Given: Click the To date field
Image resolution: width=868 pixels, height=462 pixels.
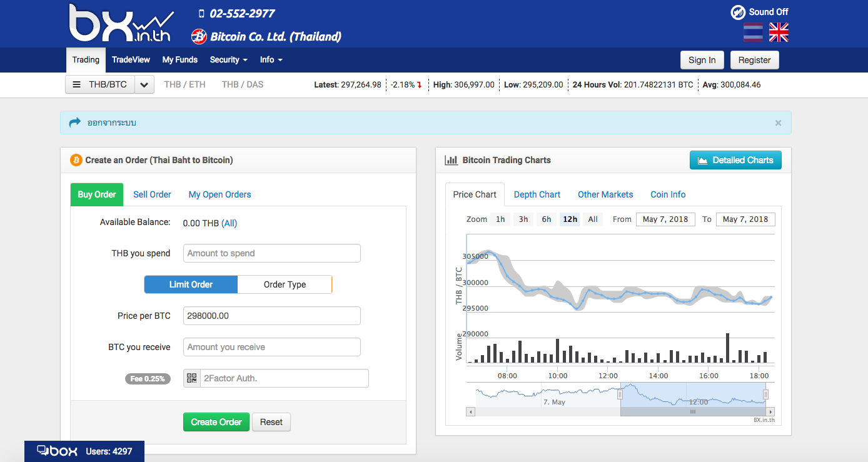Looking at the screenshot, I should pos(745,219).
